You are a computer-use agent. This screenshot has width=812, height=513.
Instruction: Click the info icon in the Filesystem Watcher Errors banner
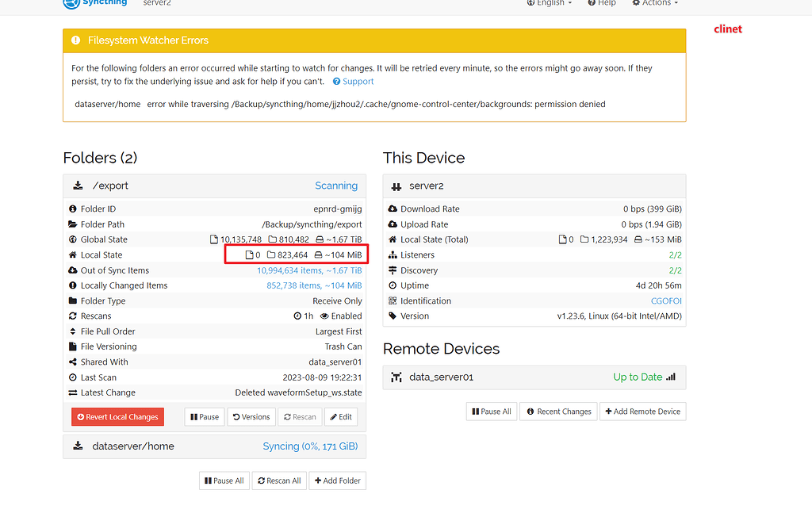[x=75, y=39]
